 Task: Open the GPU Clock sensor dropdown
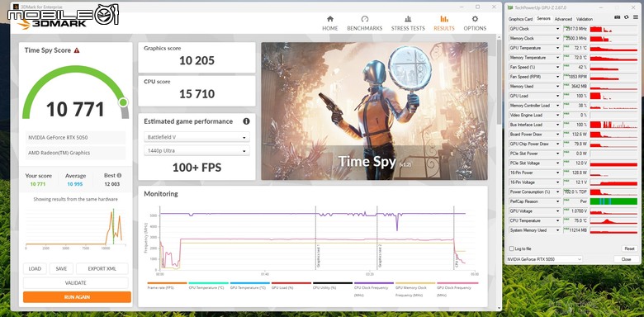pyautogui.click(x=558, y=29)
